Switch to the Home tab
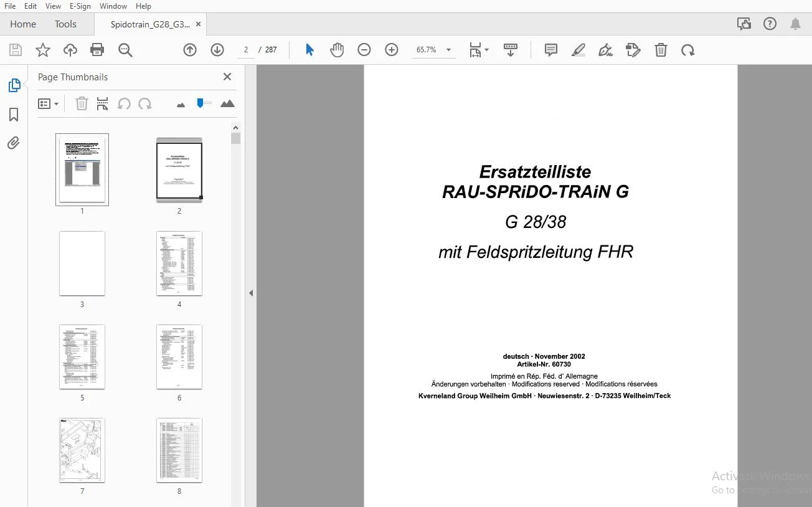812x507 pixels. 23,24
